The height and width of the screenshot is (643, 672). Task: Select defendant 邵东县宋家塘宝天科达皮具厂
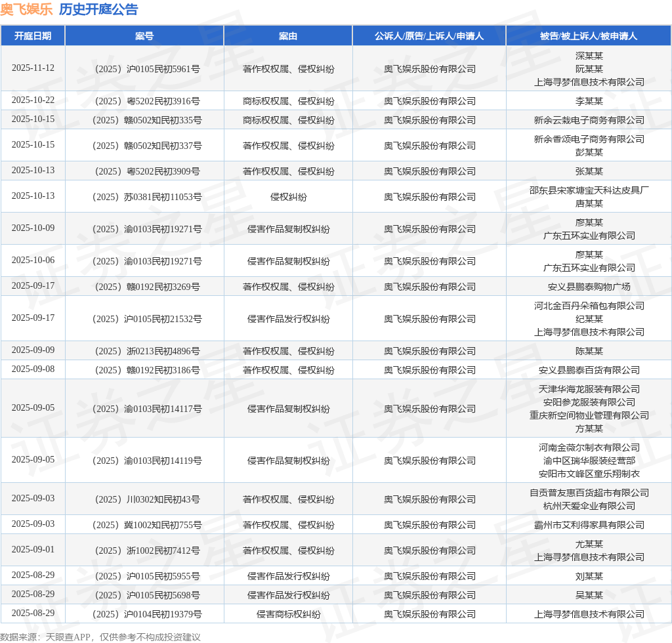[x=589, y=190]
